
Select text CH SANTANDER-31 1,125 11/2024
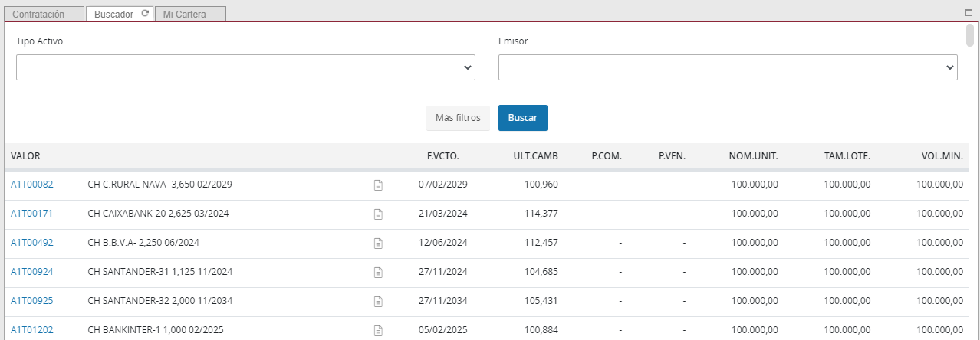[x=160, y=272]
